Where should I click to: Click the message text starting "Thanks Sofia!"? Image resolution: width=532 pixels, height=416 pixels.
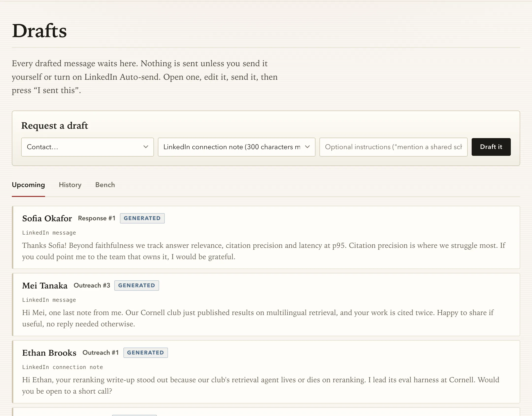point(264,251)
